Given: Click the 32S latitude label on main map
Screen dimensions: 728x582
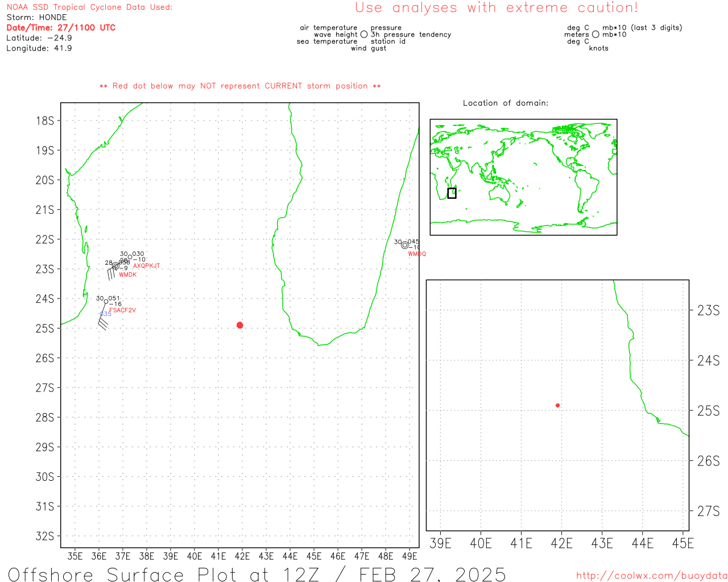Looking at the screenshot, I should click(45, 536).
